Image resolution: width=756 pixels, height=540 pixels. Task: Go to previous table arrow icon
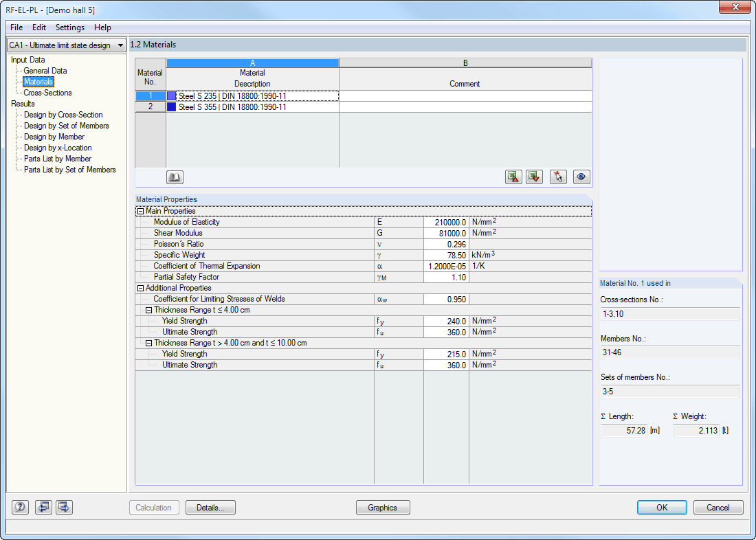[x=43, y=507]
